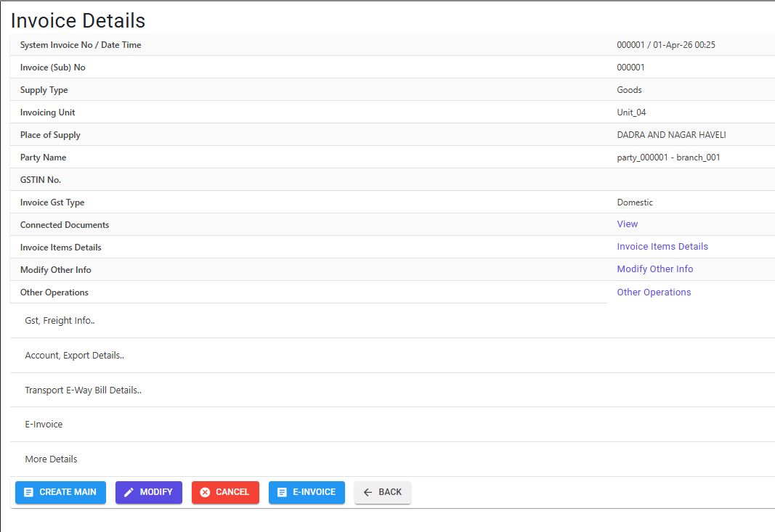Click the DADRA AND NAGAR HAVELI value
Viewport: 775px width, 532px height.
[671, 135]
